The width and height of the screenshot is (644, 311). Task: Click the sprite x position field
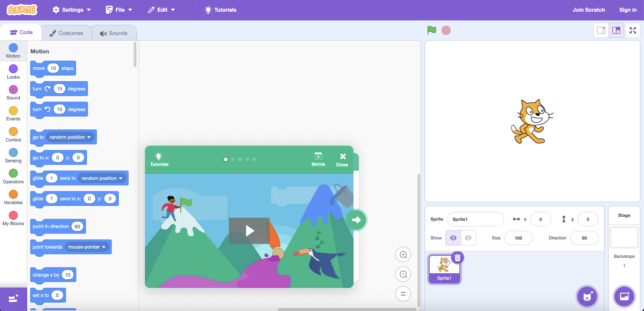click(541, 219)
